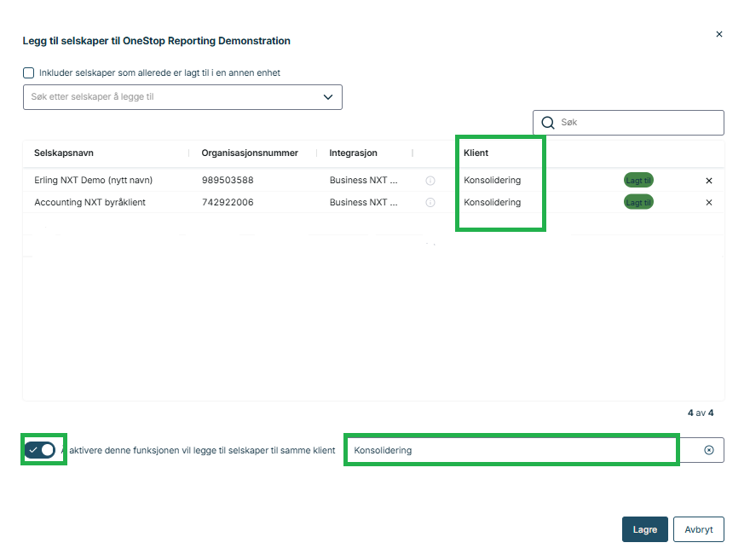
Task: Click Lagt til badge for Erling
Action: 638,181
